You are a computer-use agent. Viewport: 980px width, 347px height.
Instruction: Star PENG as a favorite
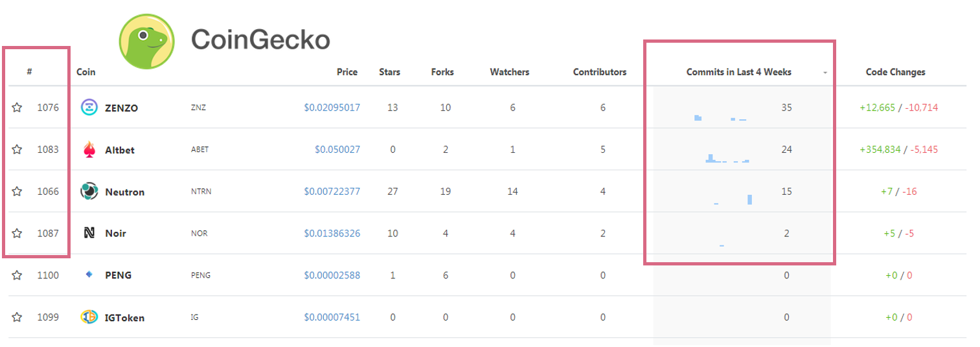pos(17,275)
